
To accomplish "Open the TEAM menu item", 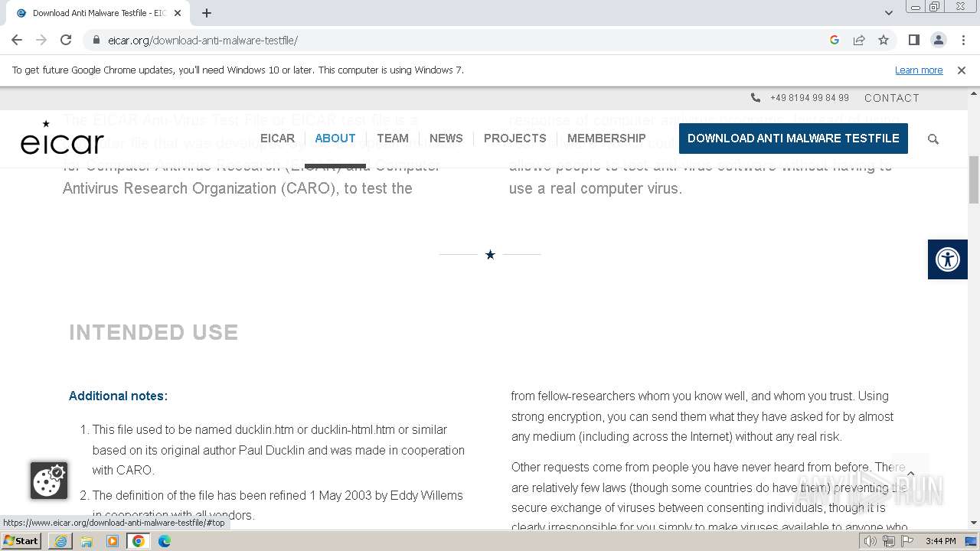I will (x=393, y=139).
